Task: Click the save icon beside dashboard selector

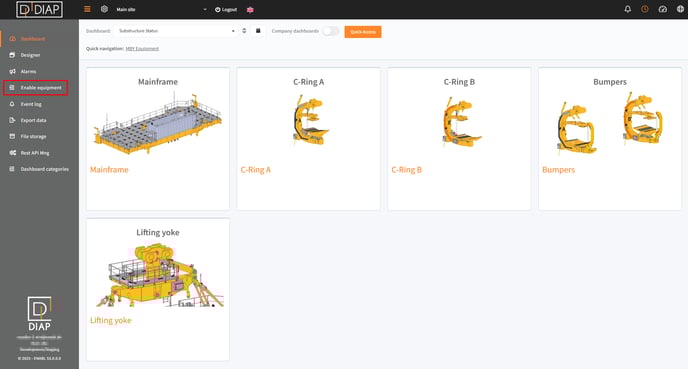Action: [x=258, y=31]
